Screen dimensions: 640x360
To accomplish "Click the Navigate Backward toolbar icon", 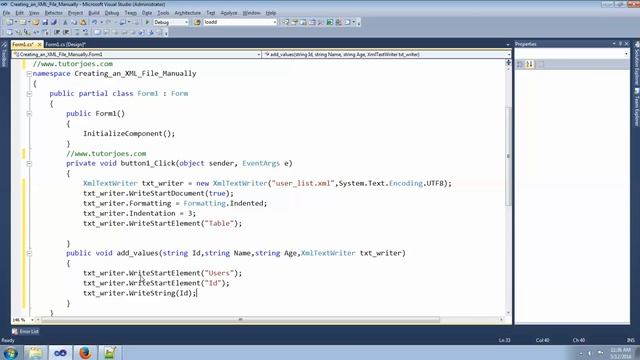I will click(122, 22).
